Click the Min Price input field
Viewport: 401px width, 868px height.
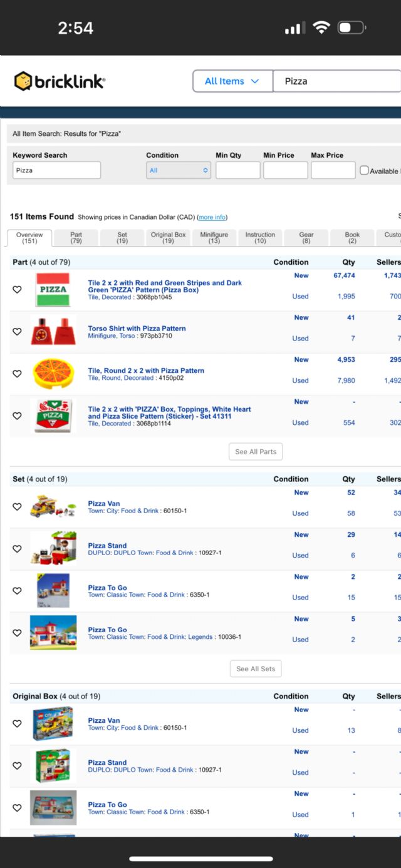point(285,170)
